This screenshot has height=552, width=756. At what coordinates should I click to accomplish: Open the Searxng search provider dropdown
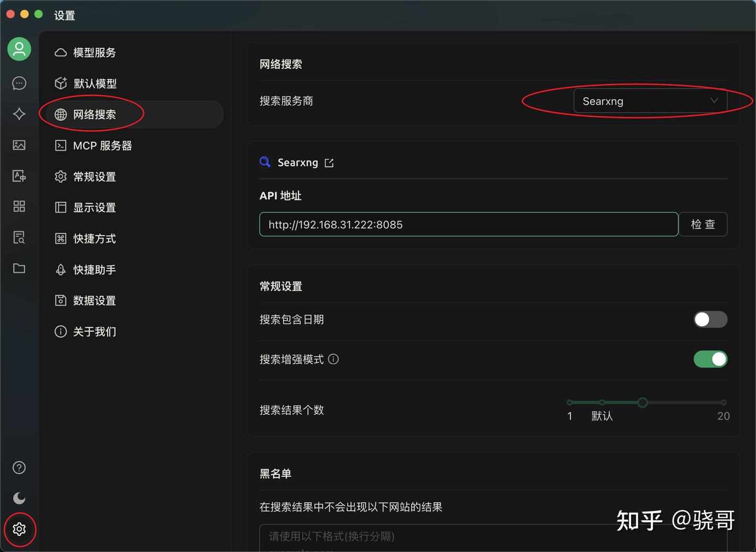click(x=651, y=101)
